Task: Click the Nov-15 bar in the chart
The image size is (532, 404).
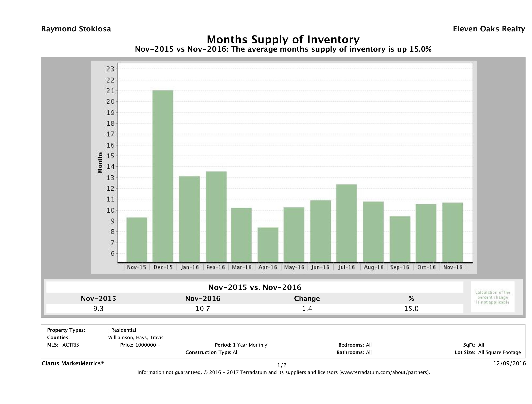Action: click(x=137, y=240)
